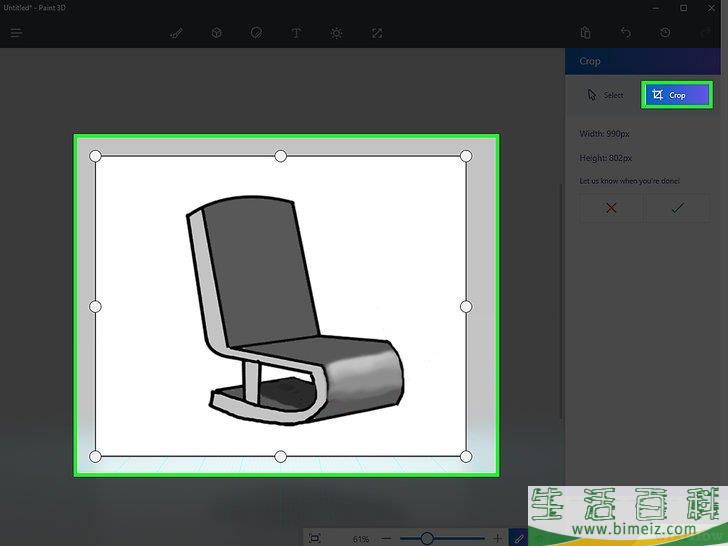Confirm the crop with the checkmark
728x546 pixels.
click(677, 208)
